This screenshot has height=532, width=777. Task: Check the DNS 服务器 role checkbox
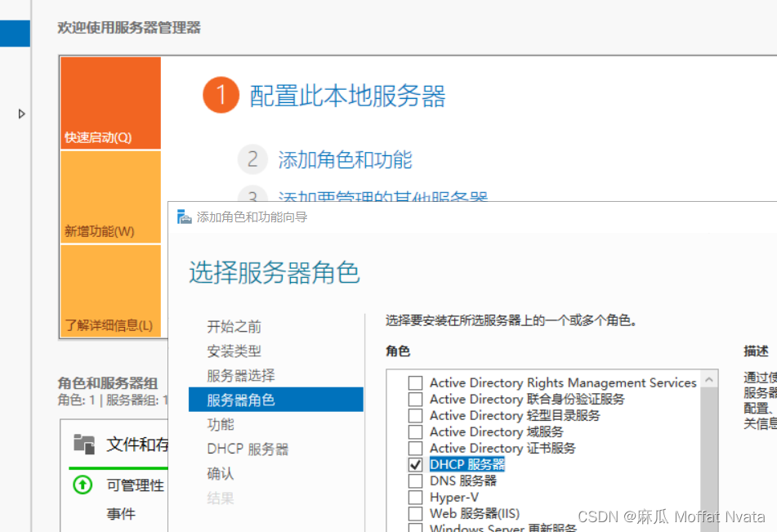pyautogui.click(x=415, y=481)
